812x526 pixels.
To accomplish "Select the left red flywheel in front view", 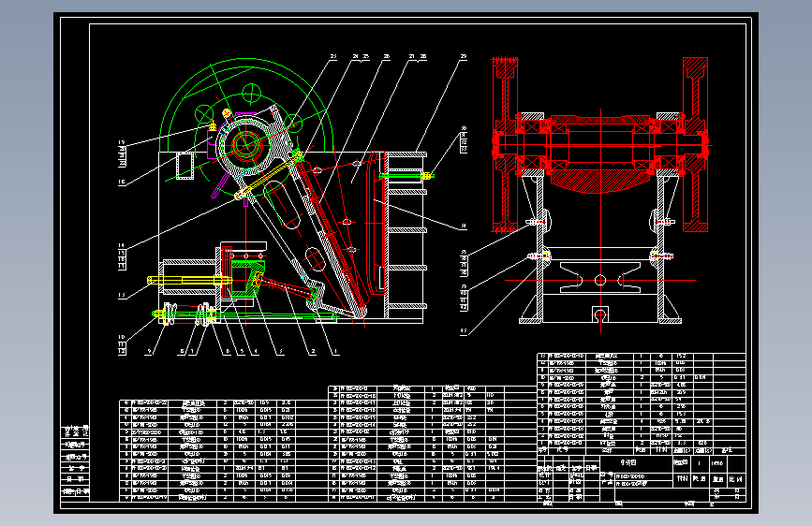I will click(x=505, y=145).
